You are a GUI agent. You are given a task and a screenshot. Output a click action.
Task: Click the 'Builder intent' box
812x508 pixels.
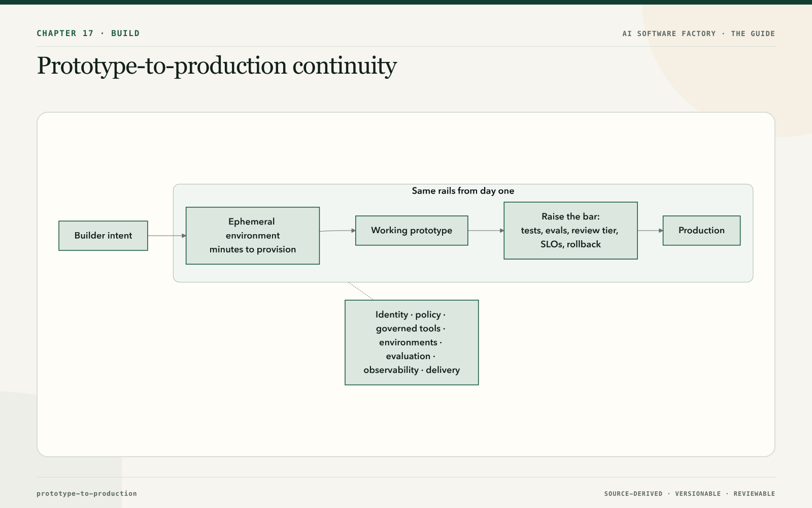[x=103, y=236]
